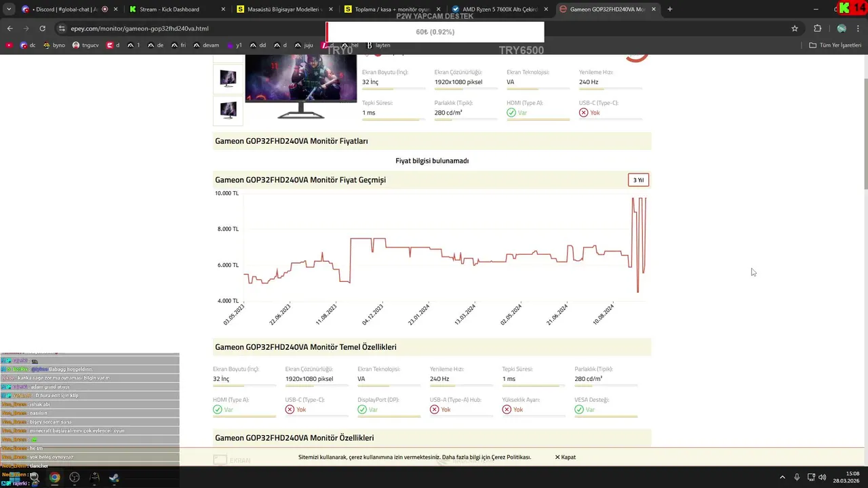The height and width of the screenshot is (488, 868).
Task: Open the taskbar volume control
Action: click(823, 477)
